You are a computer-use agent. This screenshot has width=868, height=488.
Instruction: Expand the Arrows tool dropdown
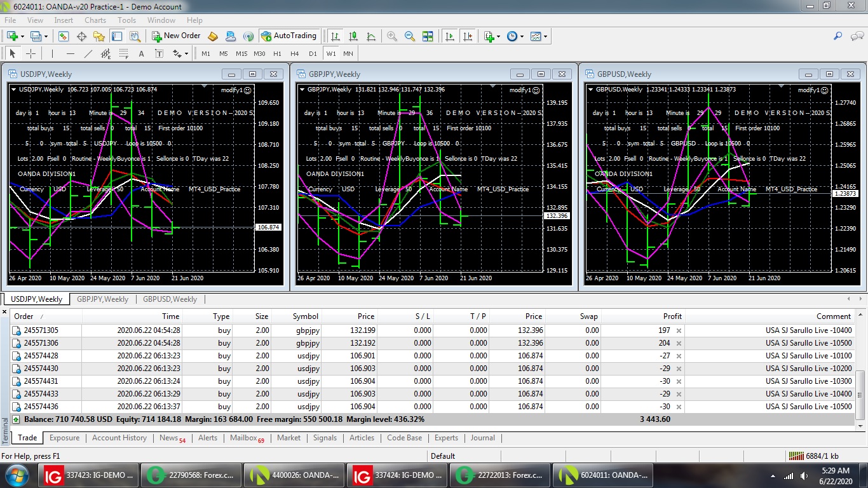186,54
